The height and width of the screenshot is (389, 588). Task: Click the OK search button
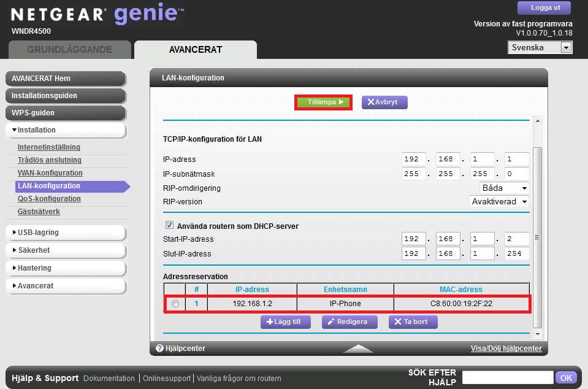coord(567,378)
